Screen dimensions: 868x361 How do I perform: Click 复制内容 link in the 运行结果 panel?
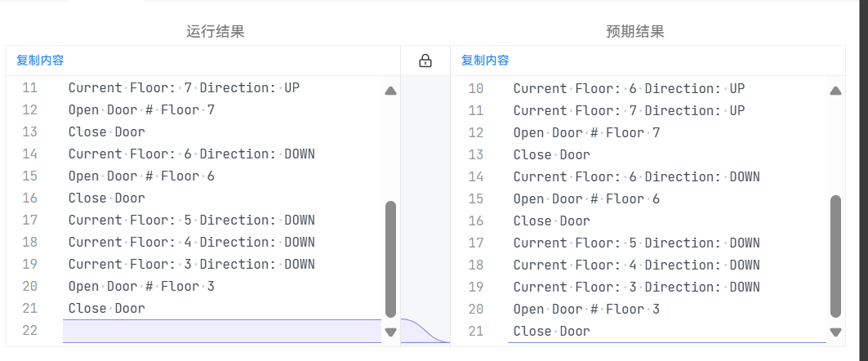tap(40, 60)
